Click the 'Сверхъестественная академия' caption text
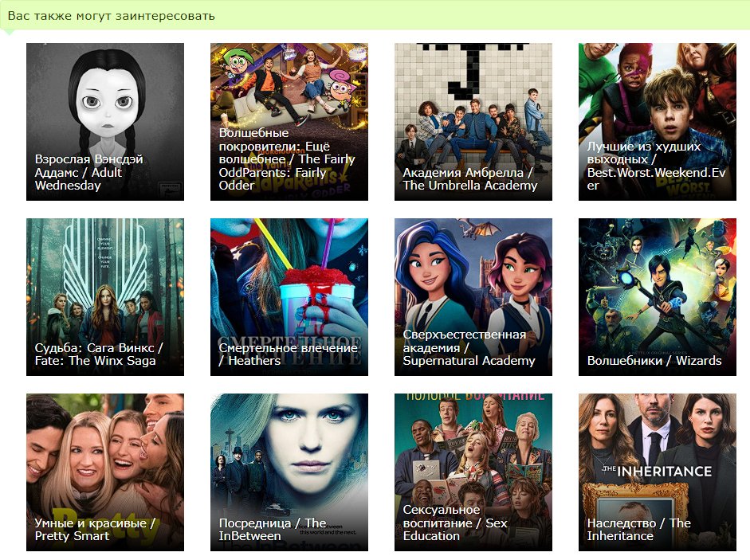Viewport: 750px width, 560px height. [464, 341]
